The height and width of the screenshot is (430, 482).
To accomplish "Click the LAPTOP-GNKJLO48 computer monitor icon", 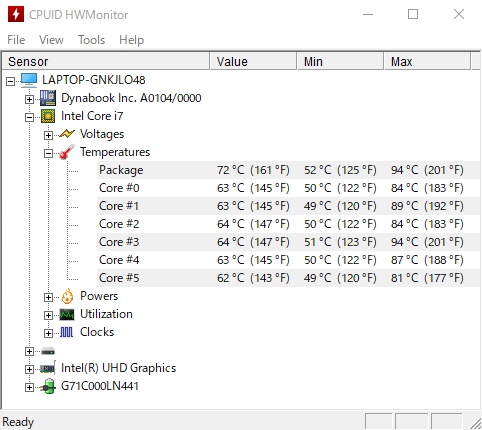I will 29,80.
